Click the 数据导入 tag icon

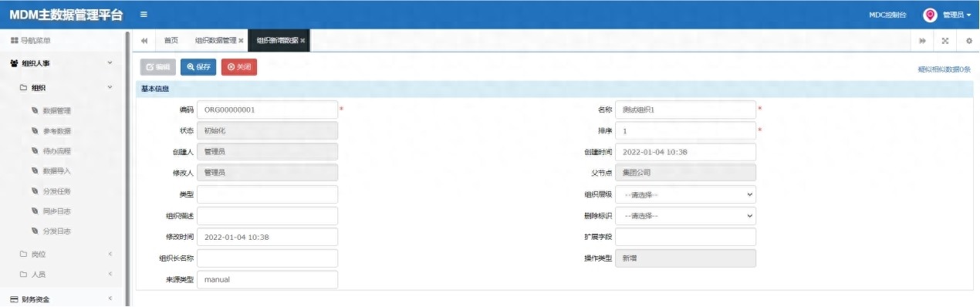35,171
